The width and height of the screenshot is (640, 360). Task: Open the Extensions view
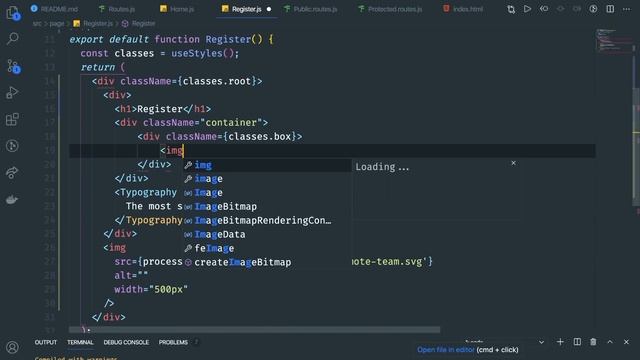pyautogui.click(x=13, y=119)
